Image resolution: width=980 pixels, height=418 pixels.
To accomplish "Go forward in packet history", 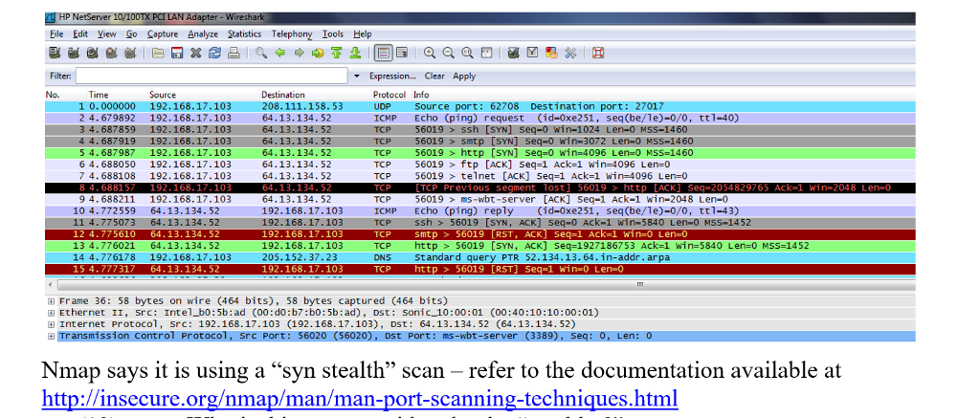I will click(299, 54).
